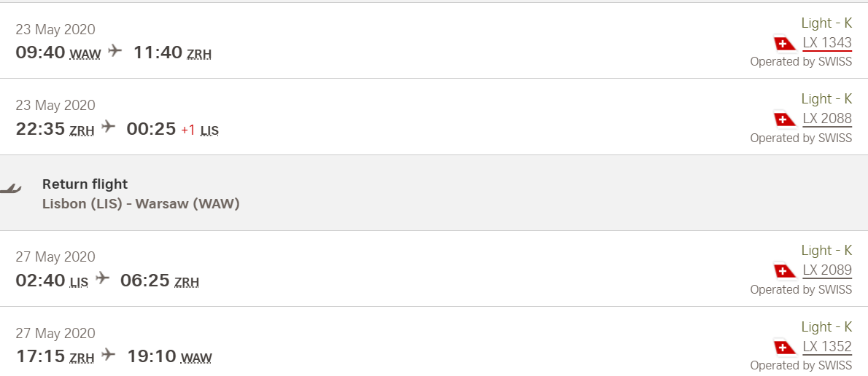The width and height of the screenshot is (868, 376).
Task: Click the SWISS logo beside LX 2089
Action: click(x=785, y=270)
